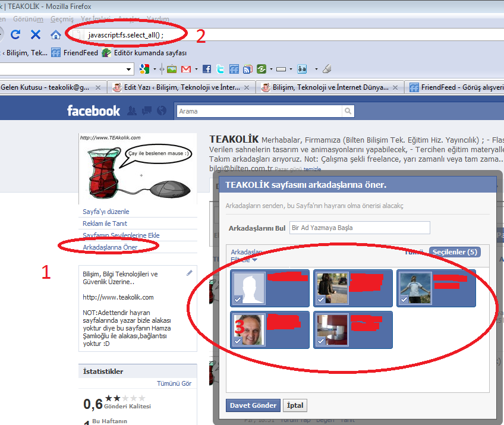The height and width of the screenshot is (425, 504).
Task: Open the TEAKOLİK page profile picture
Action: (137, 169)
